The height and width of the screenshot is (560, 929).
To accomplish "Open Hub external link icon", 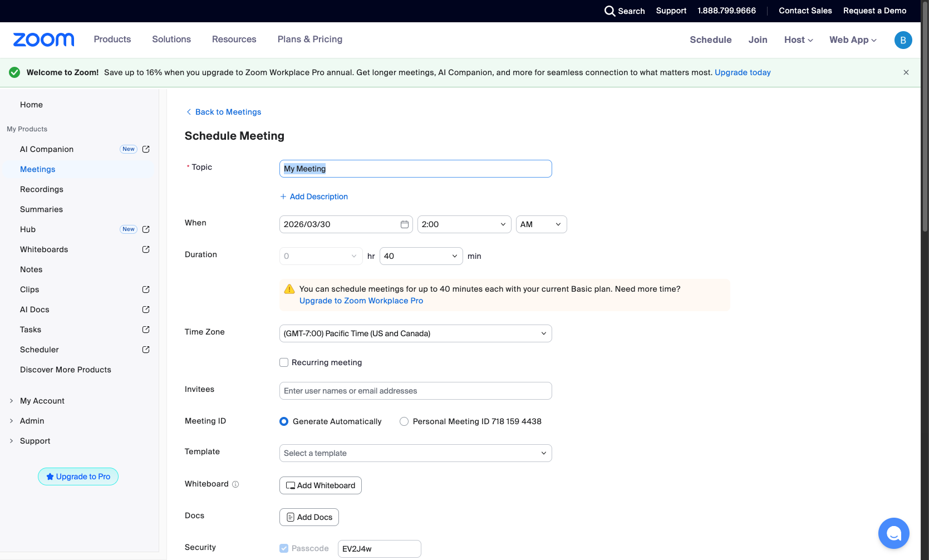I will click(x=146, y=229).
